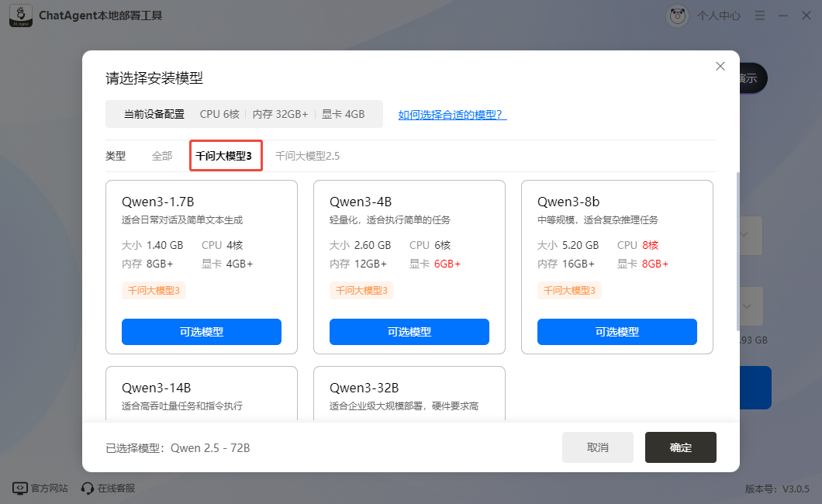Switch to the 千问大模型2.5 tab
The image size is (822, 504).
pos(307,156)
